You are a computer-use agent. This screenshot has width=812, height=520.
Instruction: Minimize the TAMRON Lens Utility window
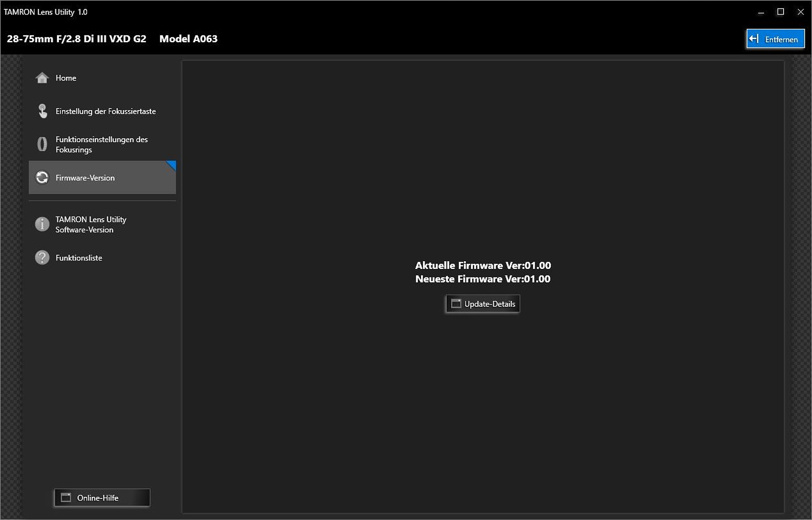point(761,12)
